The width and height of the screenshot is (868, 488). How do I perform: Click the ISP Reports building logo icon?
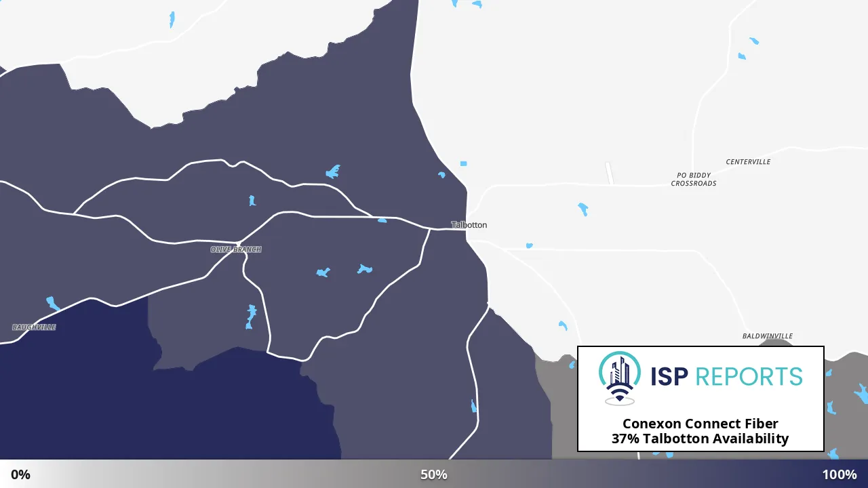coord(620,378)
